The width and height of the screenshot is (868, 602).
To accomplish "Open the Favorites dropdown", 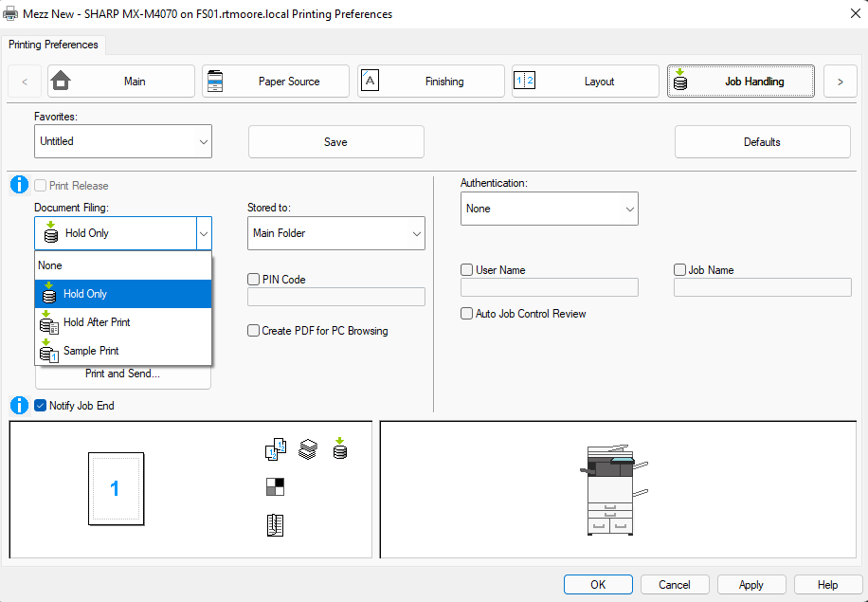I will point(123,141).
